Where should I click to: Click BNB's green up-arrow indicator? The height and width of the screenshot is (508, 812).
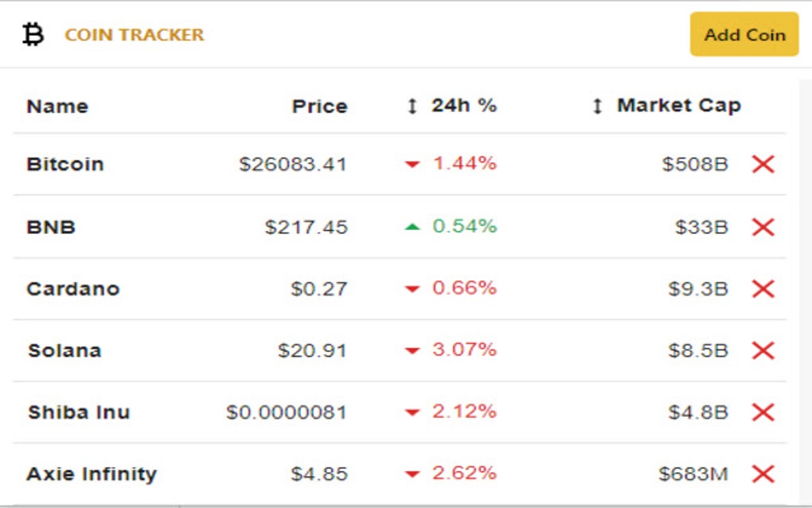pos(415,226)
